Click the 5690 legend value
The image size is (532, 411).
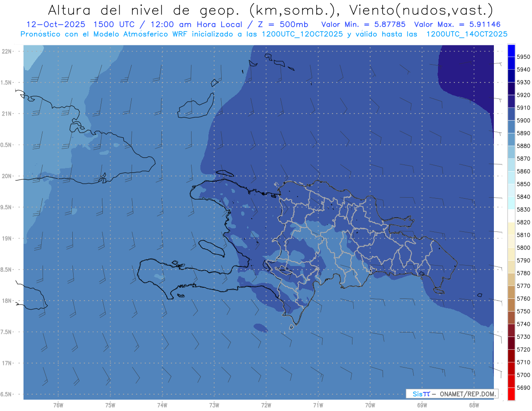pyautogui.click(x=523, y=388)
